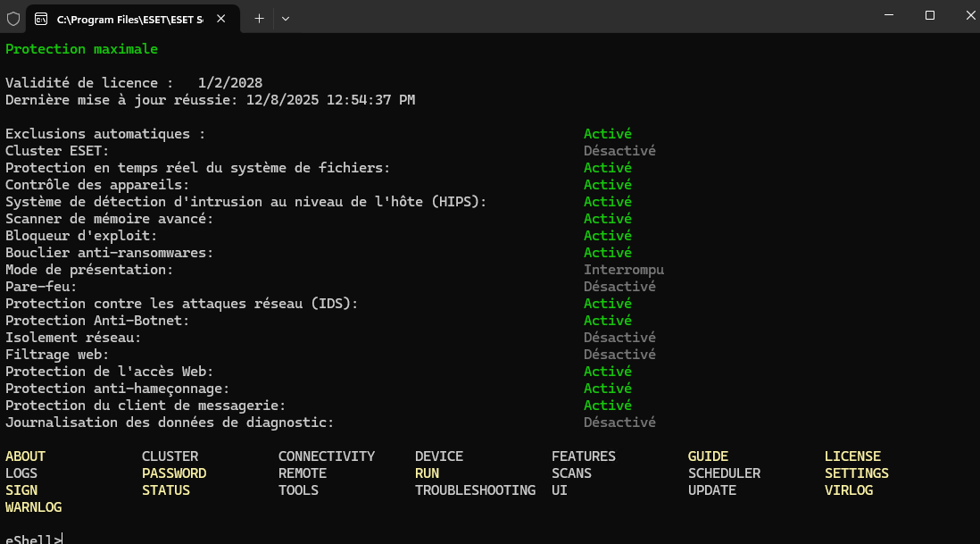Click the PASSWORD command
This screenshot has width=980, height=544.
[x=174, y=473]
